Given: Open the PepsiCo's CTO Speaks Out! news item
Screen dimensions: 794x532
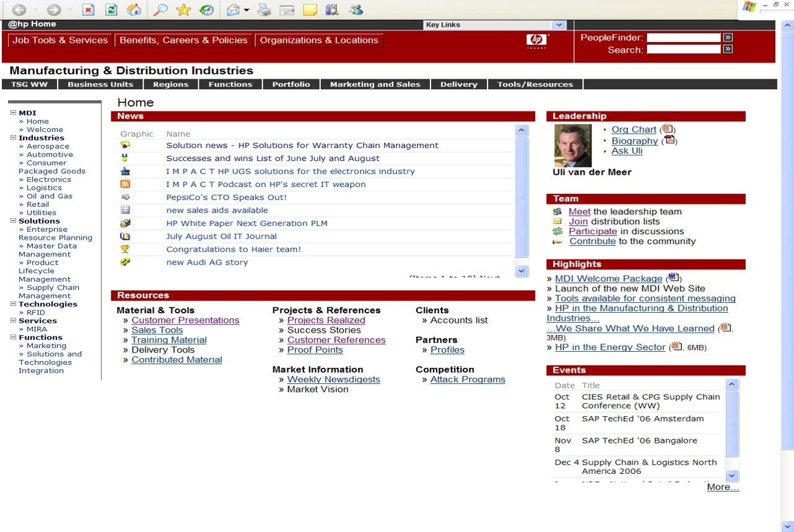Looking at the screenshot, I should (227, 198).
